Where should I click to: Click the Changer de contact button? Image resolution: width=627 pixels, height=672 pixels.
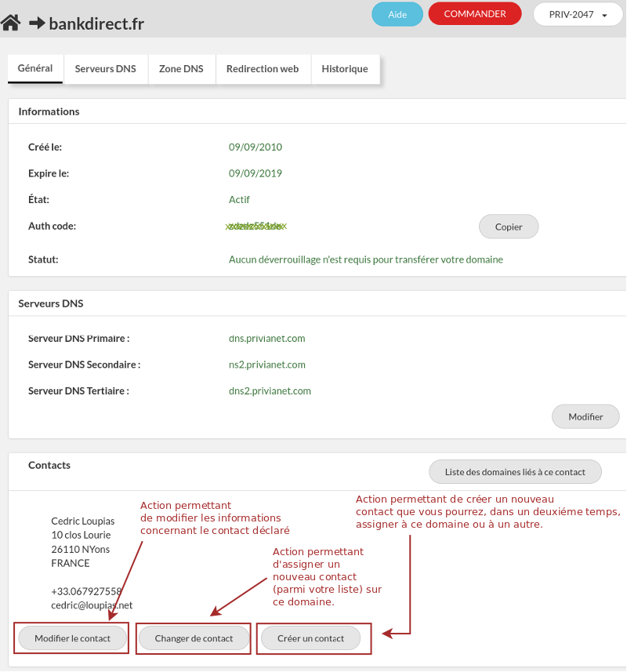click(194, 638)
